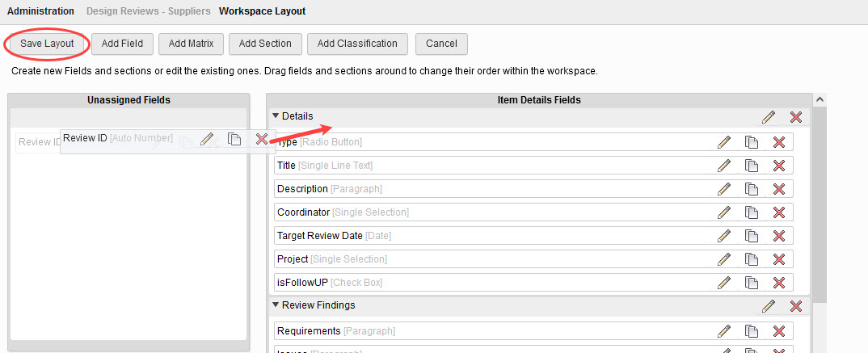
Task: Click the Add Classification button
Action: [357, 44]
